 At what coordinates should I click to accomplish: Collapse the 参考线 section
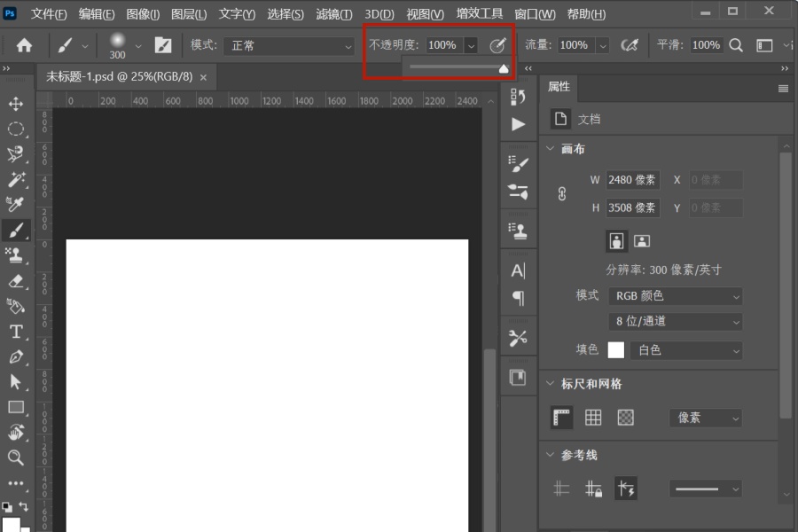(x=550, y=454)
